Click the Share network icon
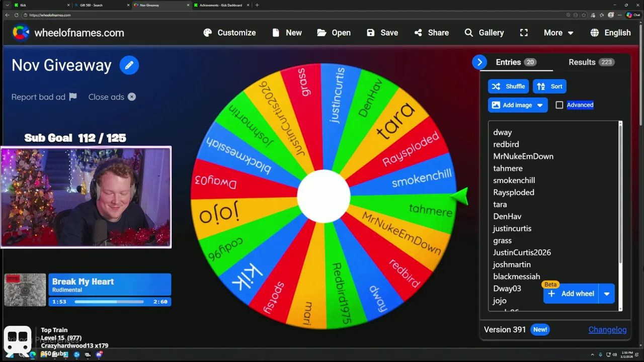644x362 pixels. [418, 33]
